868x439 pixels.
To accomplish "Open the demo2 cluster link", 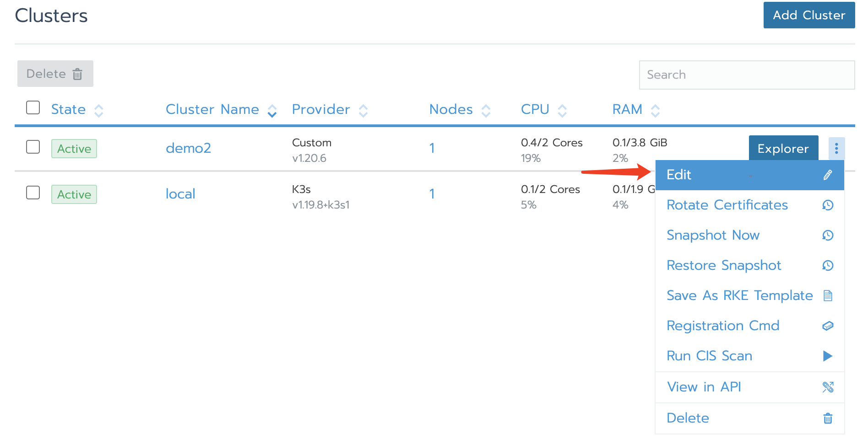I will pyautogui.click(x=189, y=148).
